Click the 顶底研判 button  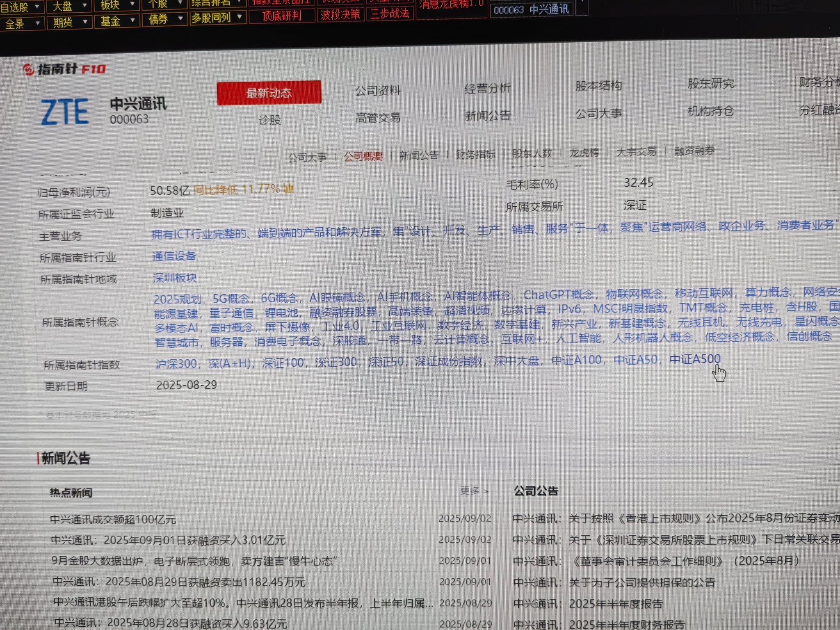282,16
